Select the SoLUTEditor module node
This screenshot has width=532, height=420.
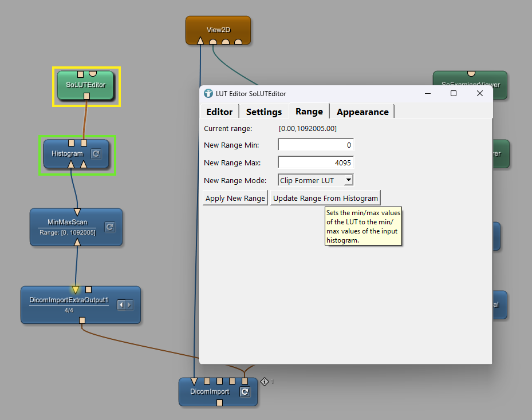[x=86, y=85]
